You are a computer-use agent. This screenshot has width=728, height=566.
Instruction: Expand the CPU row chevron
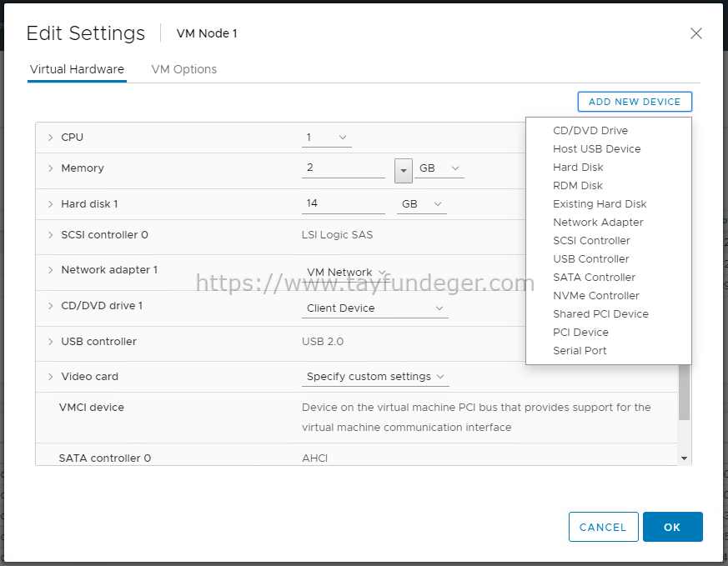point(51,138)
